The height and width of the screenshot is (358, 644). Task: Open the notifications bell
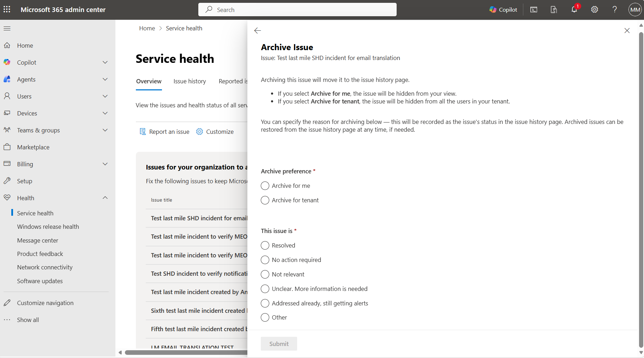(573, 10)
